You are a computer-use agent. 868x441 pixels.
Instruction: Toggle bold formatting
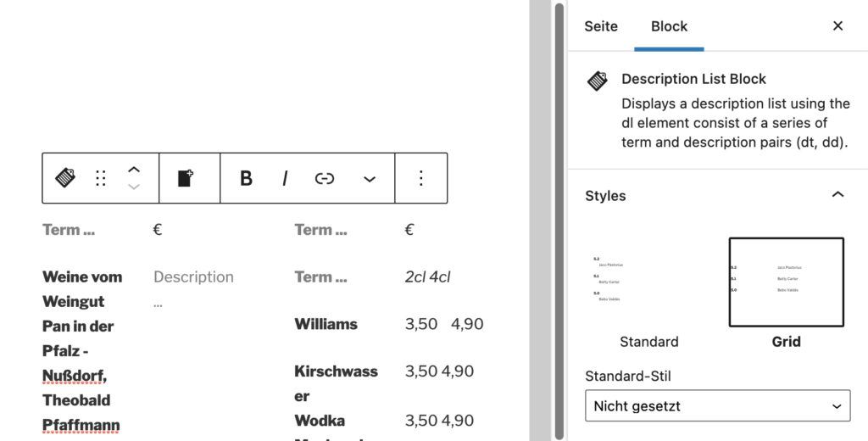(x=246, y=178)
